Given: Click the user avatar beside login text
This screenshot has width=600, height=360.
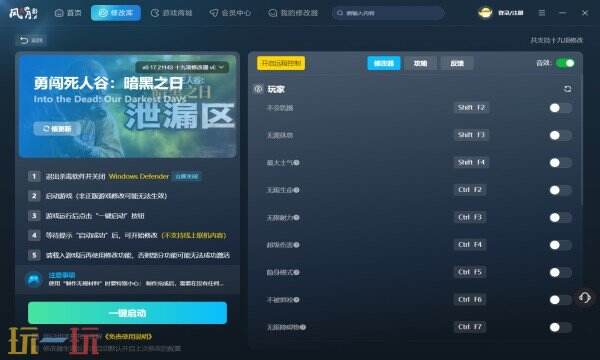Looking at the screenshot, I should (485, 13).
